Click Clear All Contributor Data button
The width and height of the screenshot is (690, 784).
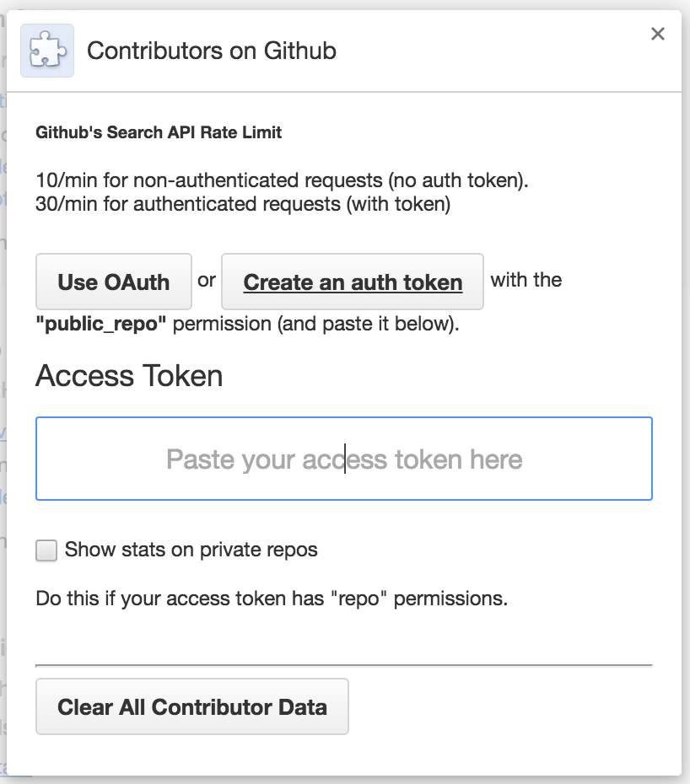[x=192, y=706]
